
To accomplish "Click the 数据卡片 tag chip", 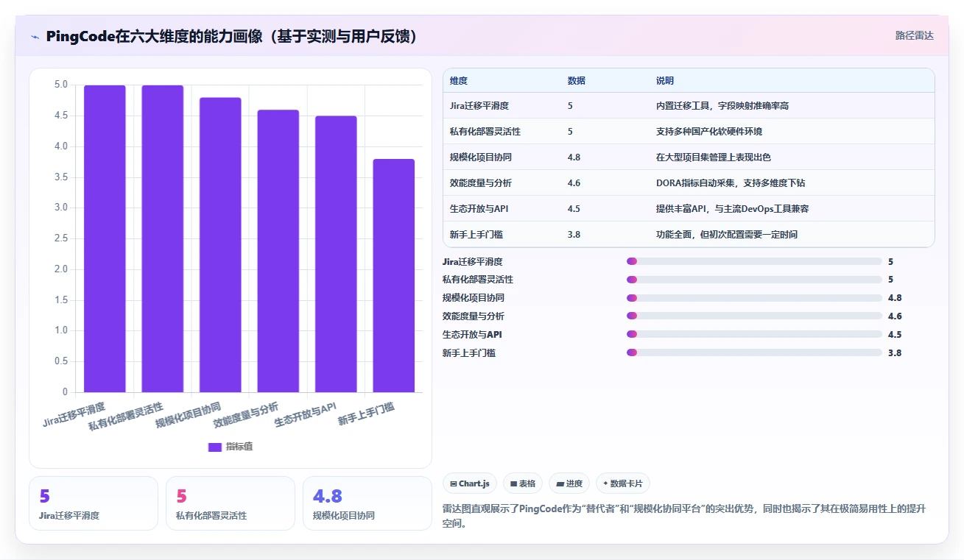I will coord(623,483).
